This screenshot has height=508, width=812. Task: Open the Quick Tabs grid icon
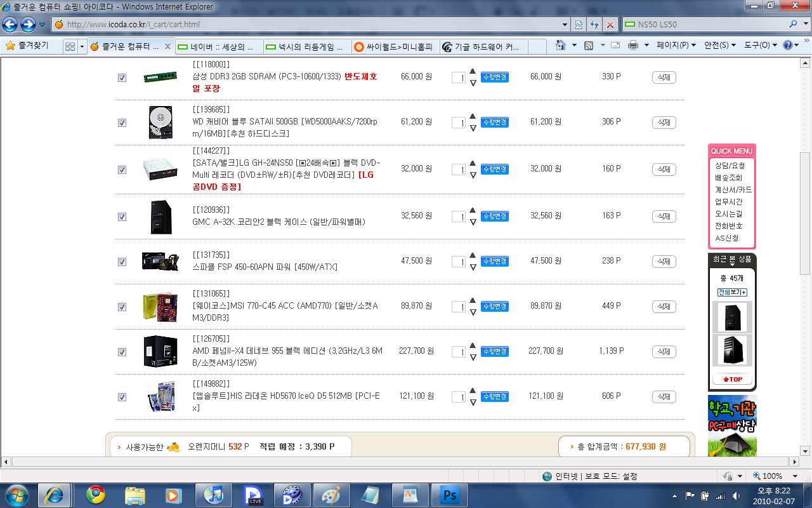coord(70,46)
